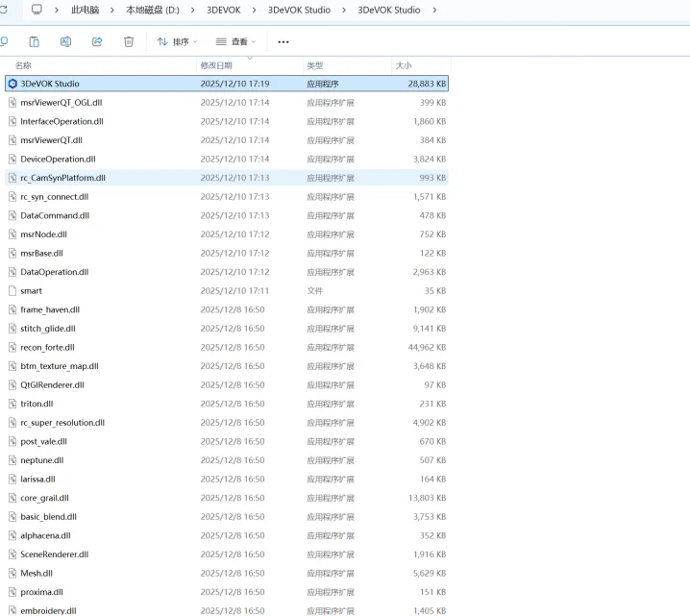Open the 排序 sort dropdown
This screenshot has width=690, height=616.
[x=177, y=41]
